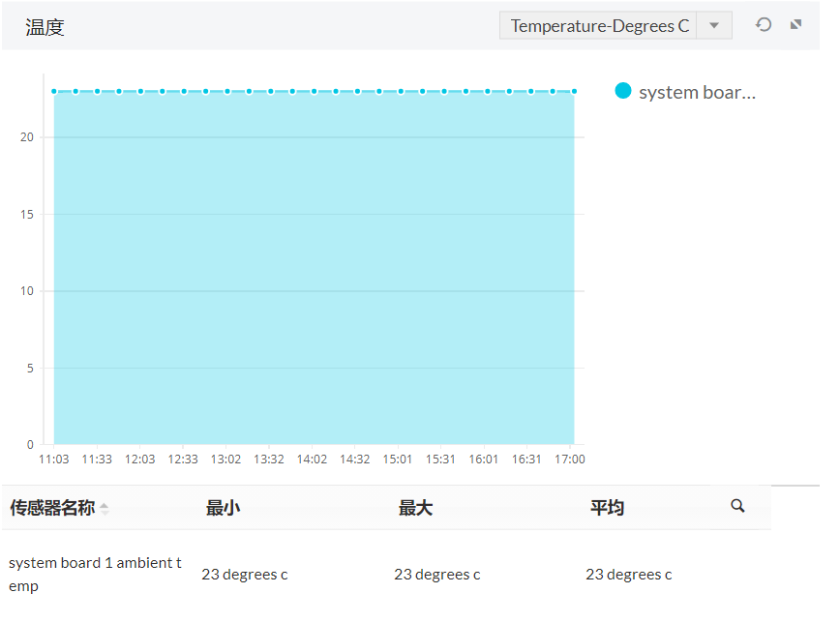Click the first data point at 11:03
The image size is (840, 623).
(54, 91)
